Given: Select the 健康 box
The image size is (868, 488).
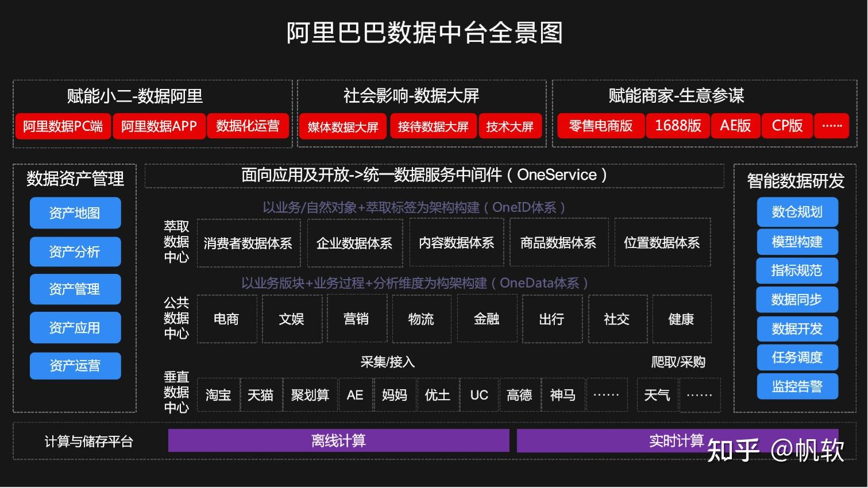Looking at the screenshot, I should [x=682, y=319].
